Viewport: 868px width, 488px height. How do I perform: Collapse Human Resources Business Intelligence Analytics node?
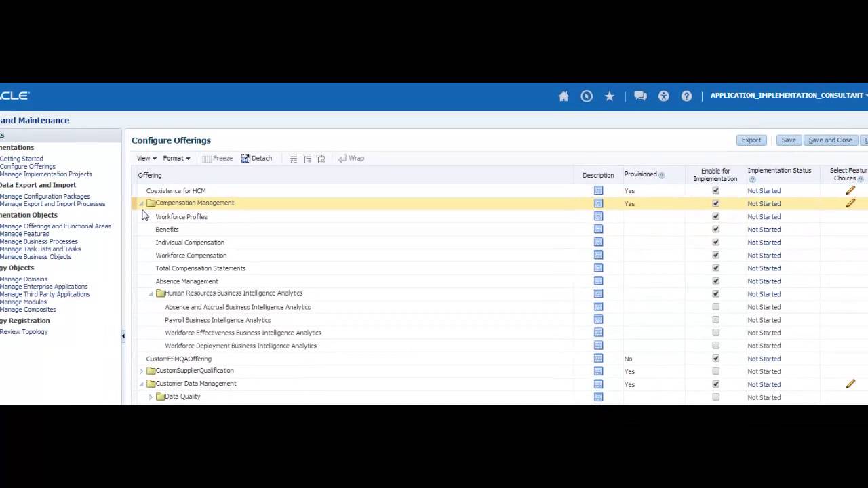[151, 293]
